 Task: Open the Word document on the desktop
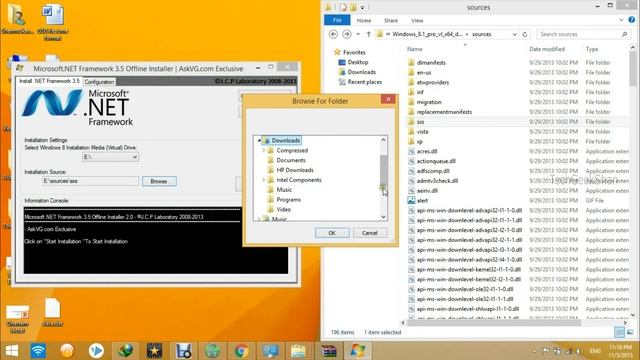[52, 21]
